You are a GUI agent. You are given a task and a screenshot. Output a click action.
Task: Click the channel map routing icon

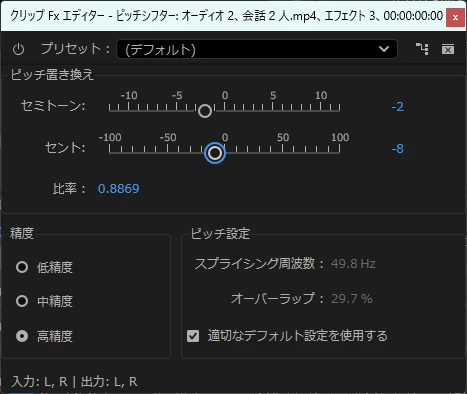(422, 49)
